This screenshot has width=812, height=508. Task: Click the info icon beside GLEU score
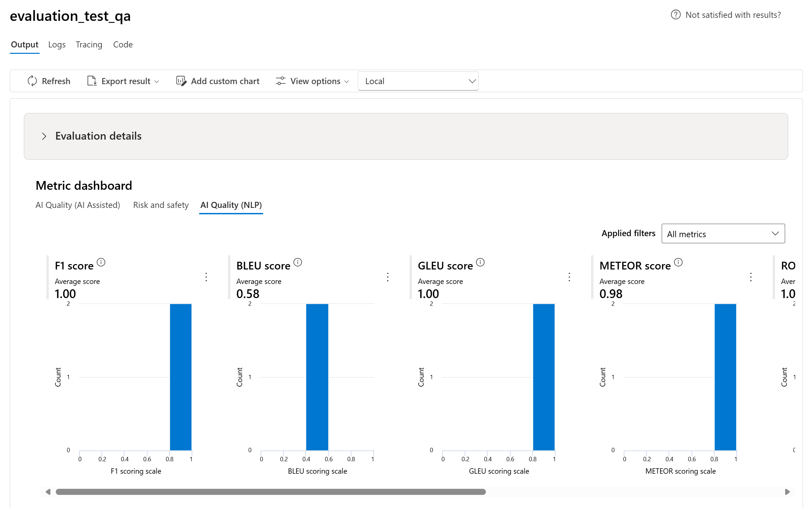(x=480, y=262)
